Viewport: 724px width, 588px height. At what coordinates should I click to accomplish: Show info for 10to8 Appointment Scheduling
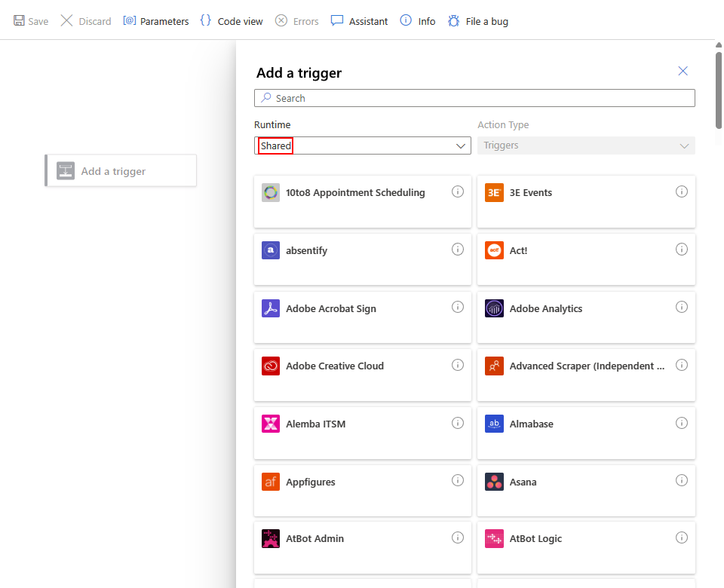(x=458, y=191)
